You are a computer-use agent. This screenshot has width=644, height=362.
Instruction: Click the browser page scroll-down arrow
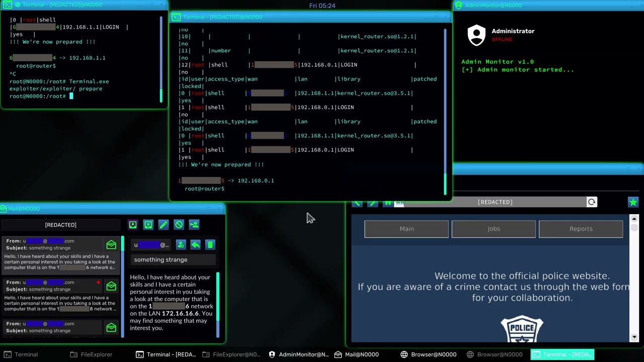pyautogui.click(x=634, y=337)
